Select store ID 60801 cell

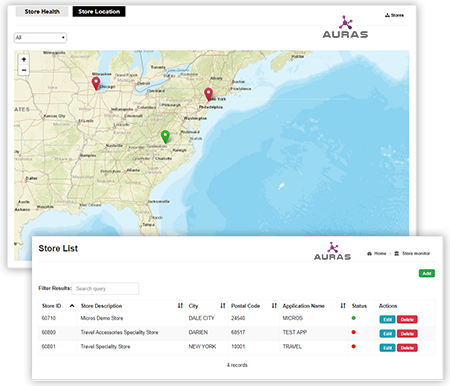click(x=49, y=347)
